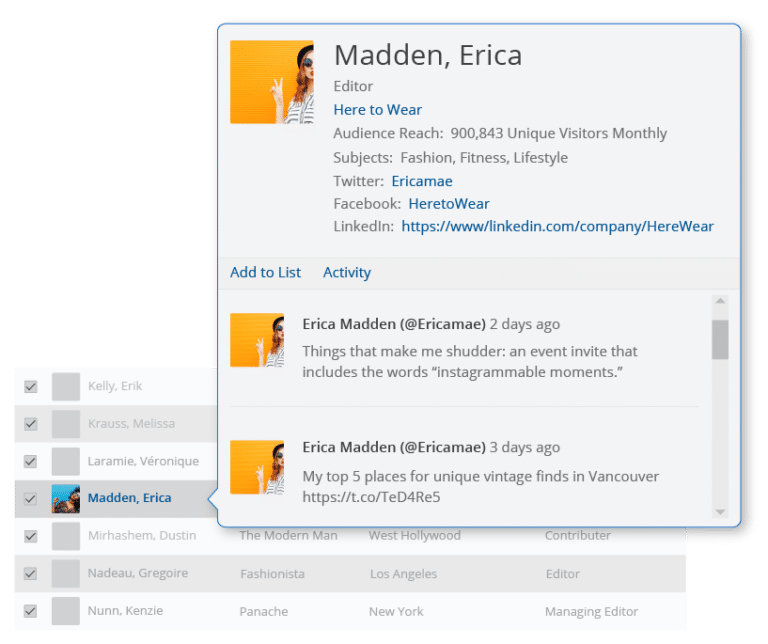The height and width of the screenshot is (644, 768).
Task: Click placeholder avatar beside Laramie, Véronique
Action: pyautogui.click(x=66, y=461)
